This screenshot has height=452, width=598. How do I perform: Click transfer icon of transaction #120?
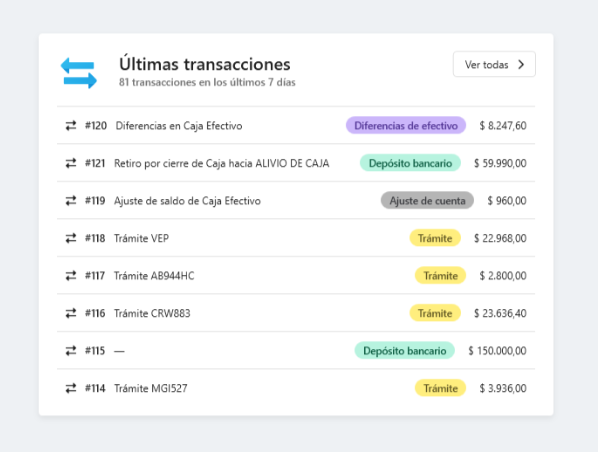pos(71,125)
